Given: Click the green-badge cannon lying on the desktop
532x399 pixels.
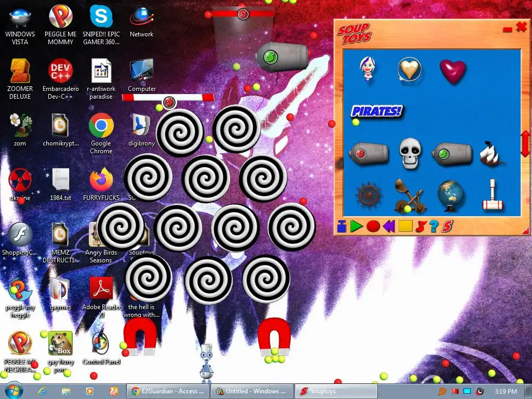Looking at the screenshot, I should coord(282,57).
